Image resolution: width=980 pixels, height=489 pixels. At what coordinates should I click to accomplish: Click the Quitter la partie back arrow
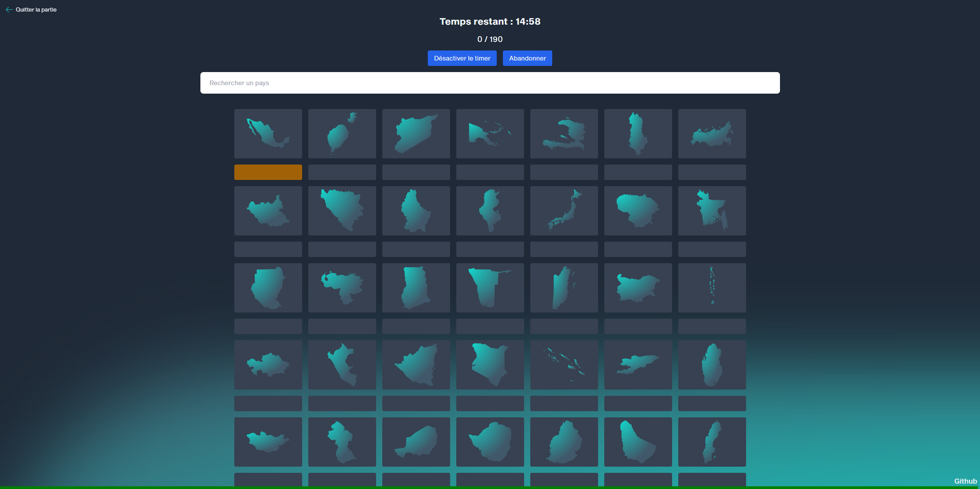[x=9, y=10]
